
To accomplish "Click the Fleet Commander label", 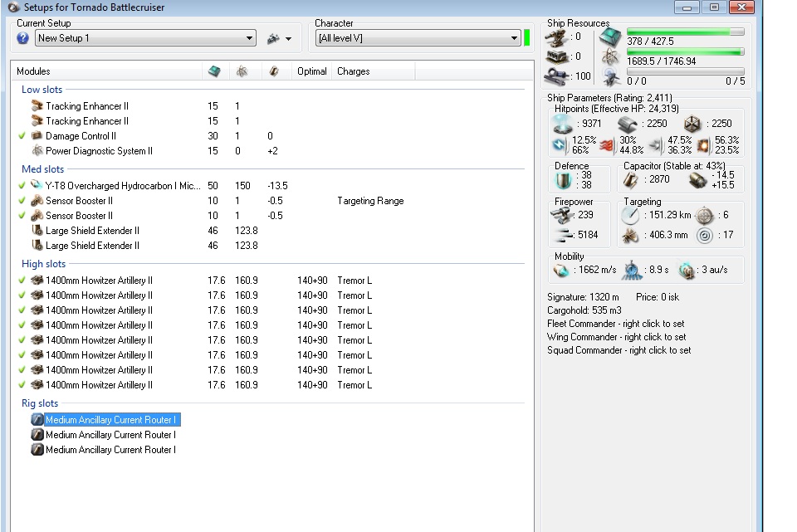I will pos(615,324).
